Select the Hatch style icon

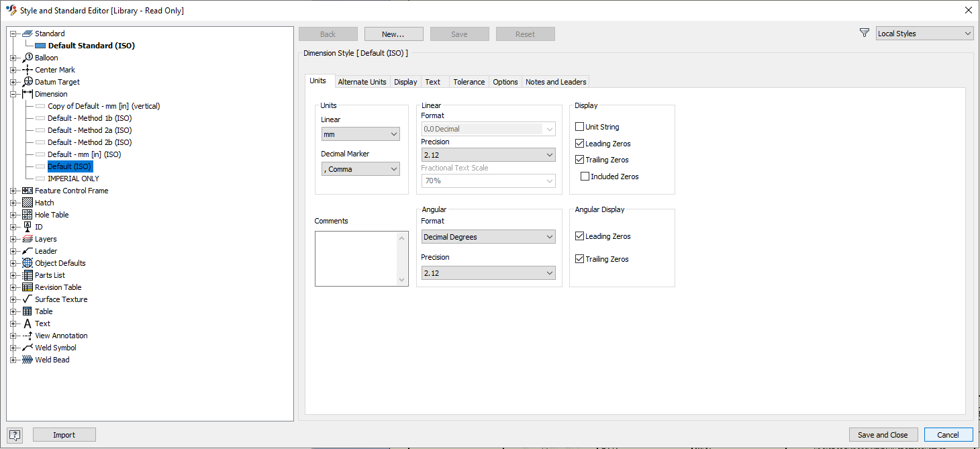27,202
